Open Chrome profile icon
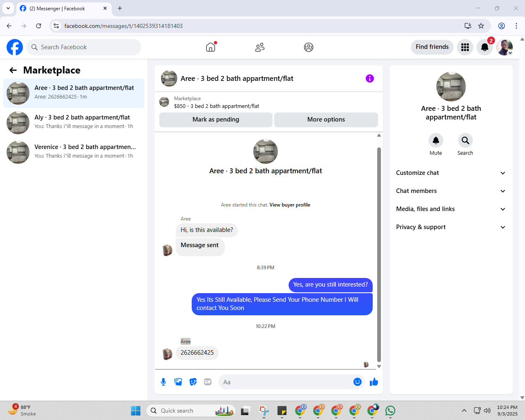The image size is (525, 420). [x=502, y=26]
